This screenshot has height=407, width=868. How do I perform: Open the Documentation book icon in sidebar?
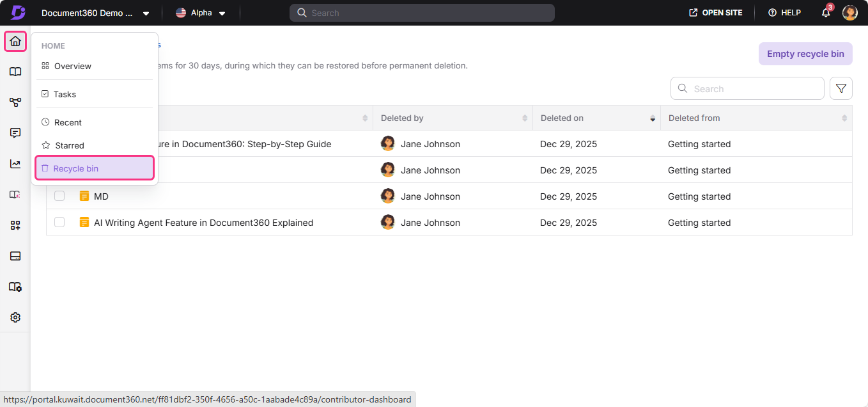click(x=15, y=72)
